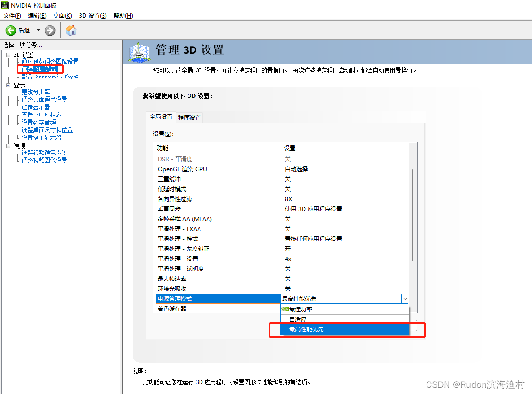This screenshot has width=532, height=394.
Task: Select the OpenGL 渲染 GPU row
Action: pos(282,169)
